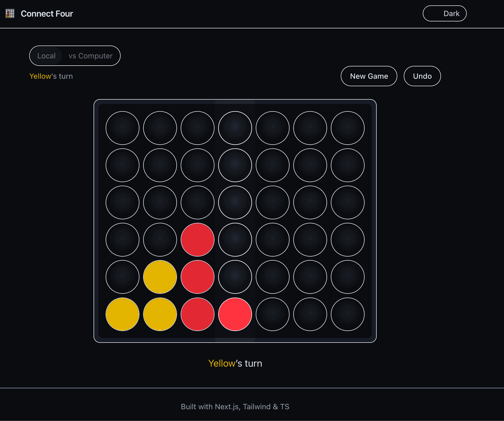This screenshot has width=504, height=421.
Task: Drop a piece in the sixth column
Action: click(x=310, y=128)
